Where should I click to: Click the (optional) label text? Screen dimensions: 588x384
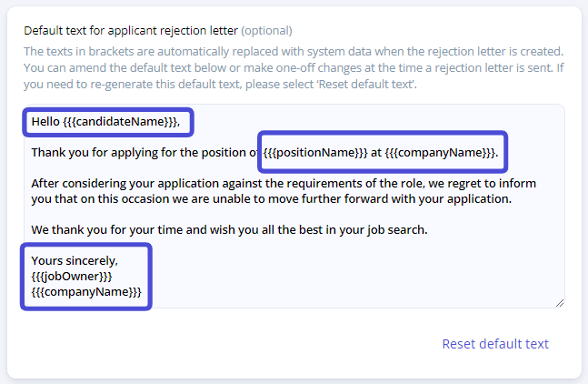click(266, 30)
